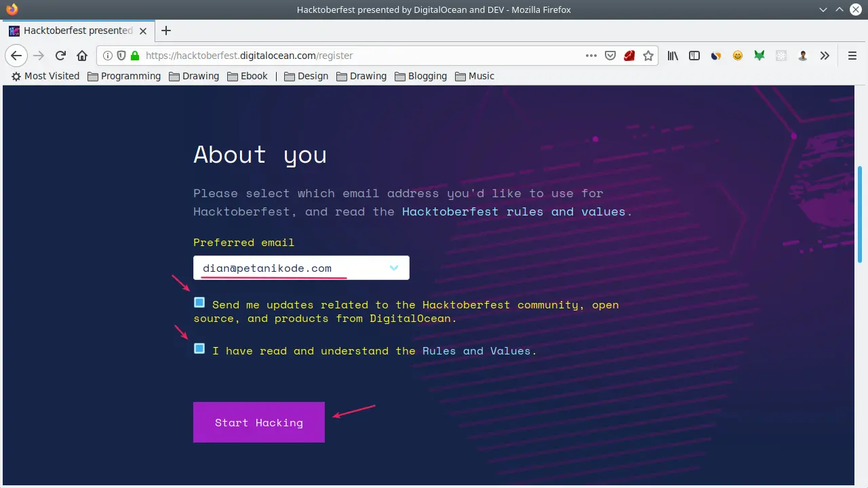Click the page vertical scrollbar
The height and width of the screenshot is (488, 868).
(860, 215)
